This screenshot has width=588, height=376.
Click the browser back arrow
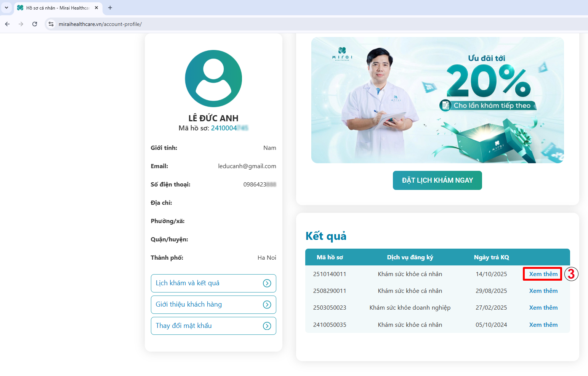coord(7,24)
